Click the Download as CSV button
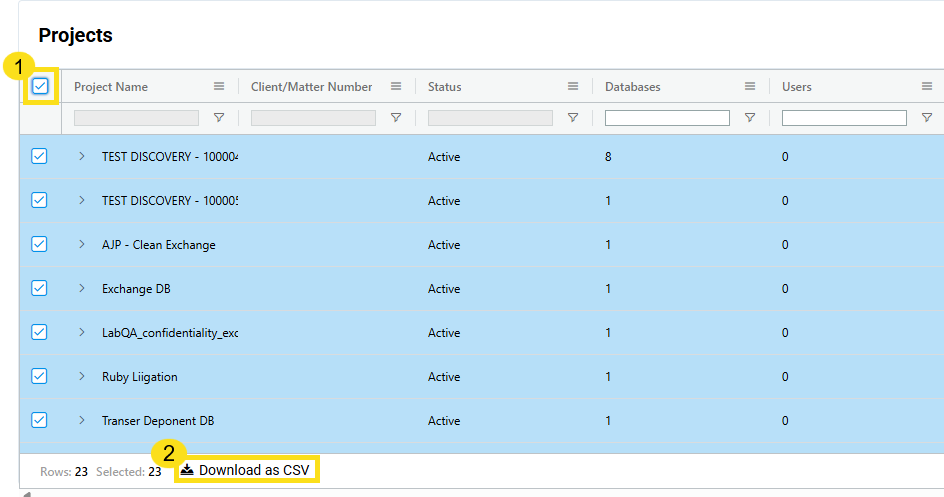This screenshot has width=944, height=497. click(246, 470)
